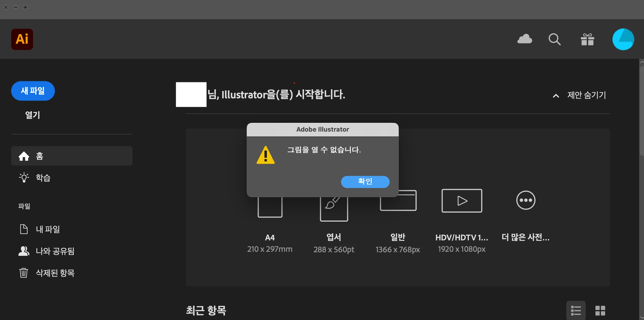Viewport: 644px width, 320px height.
Task: Click the Illustrator Ai logo icon
Action: [x=22, y=39]
